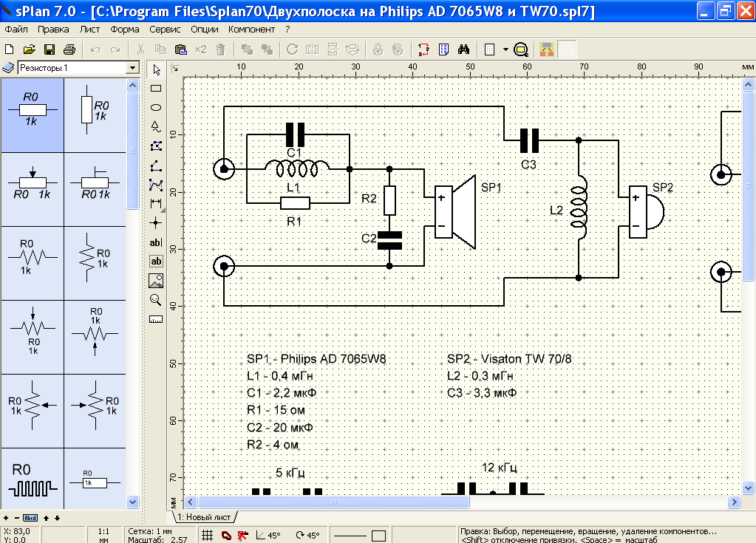
Task: Remove component from library with minus button
Action: [x=17, y=518]
